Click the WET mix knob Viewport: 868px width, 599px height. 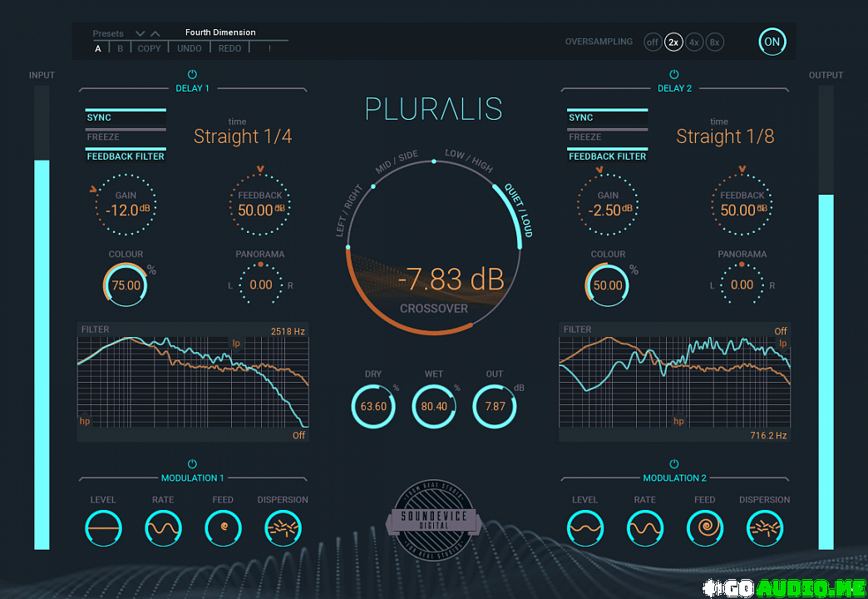click(x=434, y=407)
